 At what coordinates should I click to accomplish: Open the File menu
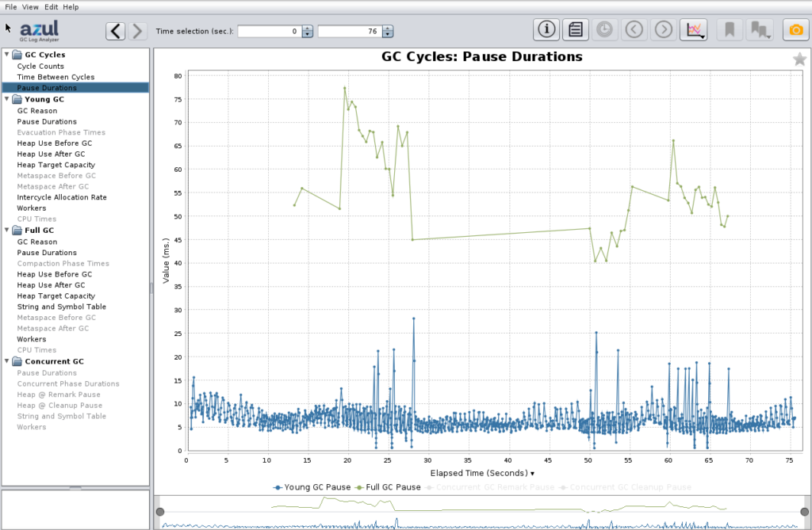pyautogui.click(x=10, y=6)
